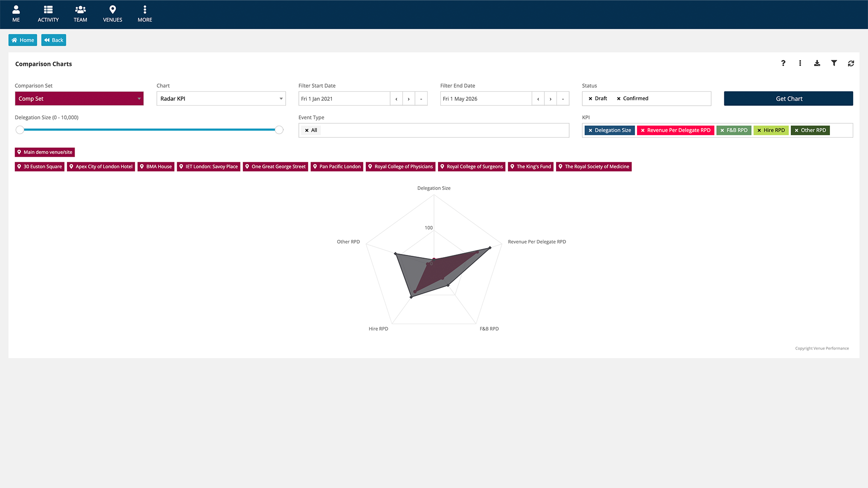Toggle the BMA House venue tag
Image resolution: width=868 pixels, height=488 pixels.
[156, 167]
